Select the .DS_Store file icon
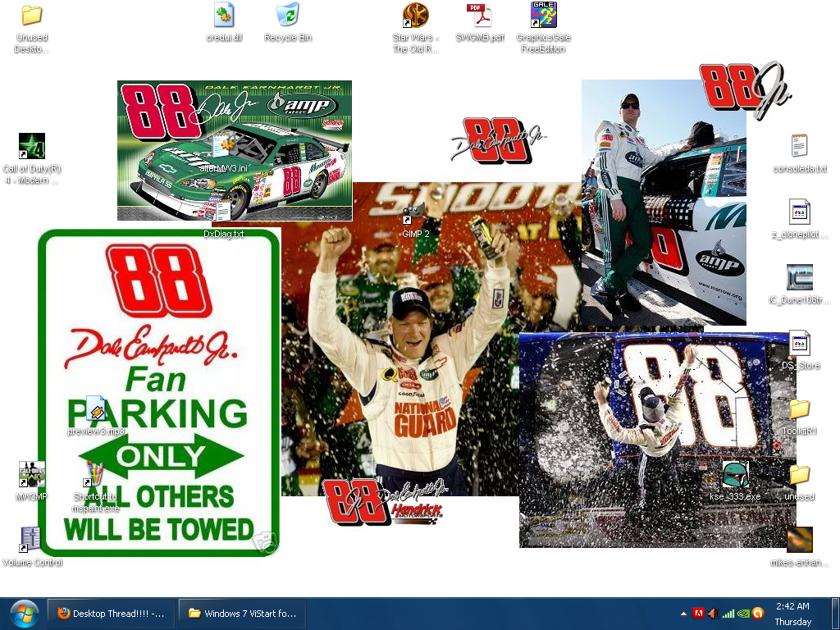This screenshot has height=630, width=840. click(799, 343)
